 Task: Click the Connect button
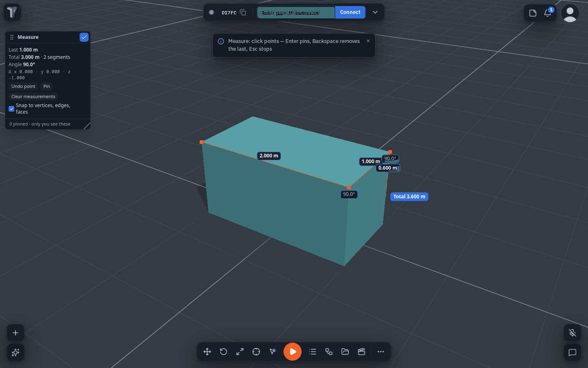(x=350, y=12)
